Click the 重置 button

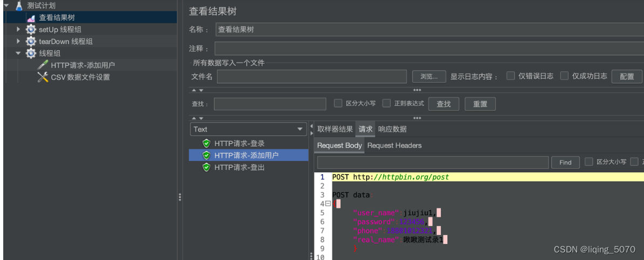pyautogui.click(x=480, y=104)
